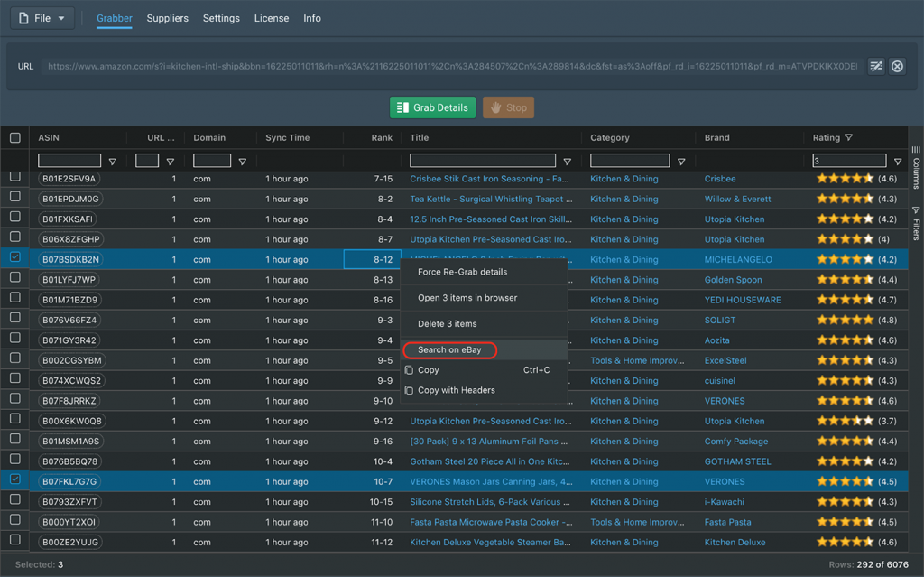
Task: Choose Search on eBay from context menu
Action: pyautogui.click(x=449, y=349)
